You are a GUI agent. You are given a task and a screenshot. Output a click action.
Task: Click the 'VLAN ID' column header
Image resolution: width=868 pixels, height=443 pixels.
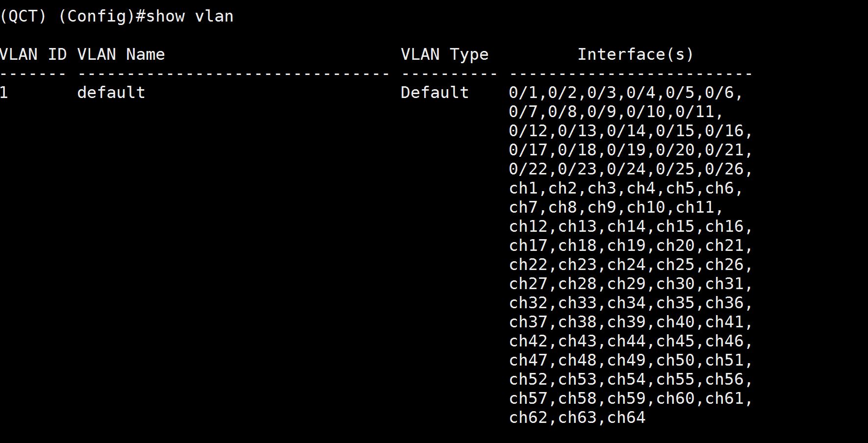[x=33, y=54]
